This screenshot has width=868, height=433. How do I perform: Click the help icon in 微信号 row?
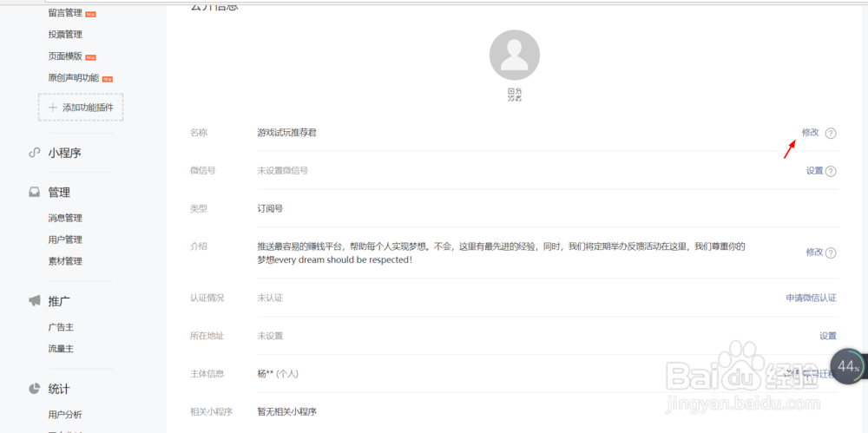[x=831, y=171]
